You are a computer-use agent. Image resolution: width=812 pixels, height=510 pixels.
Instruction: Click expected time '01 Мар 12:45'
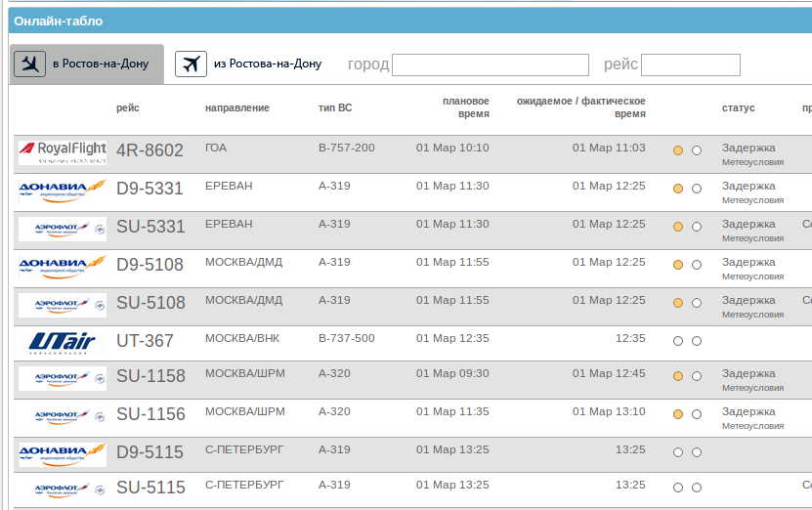click(x=609, y=373)
